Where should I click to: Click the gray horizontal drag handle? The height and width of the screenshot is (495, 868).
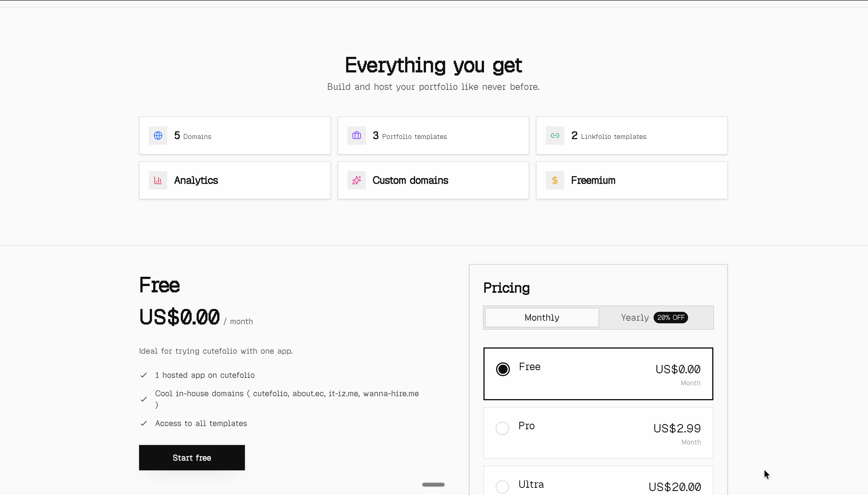pos(433,484)
